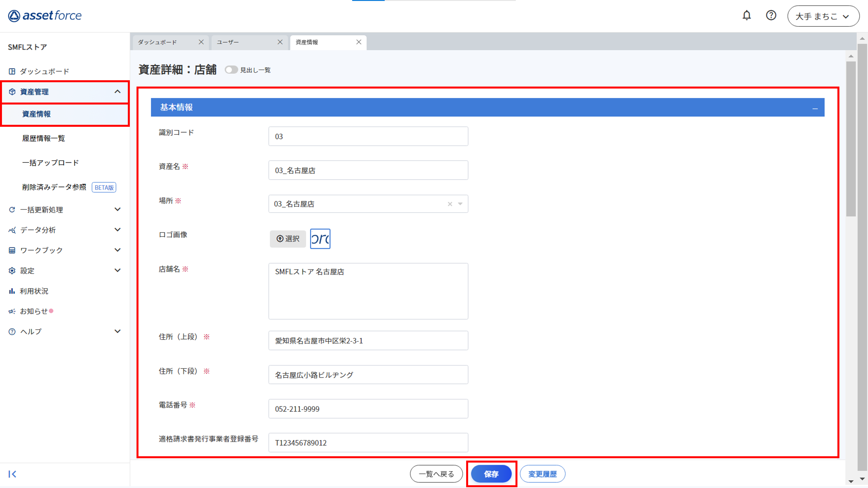Click the notification bell icon

(746, 16)
